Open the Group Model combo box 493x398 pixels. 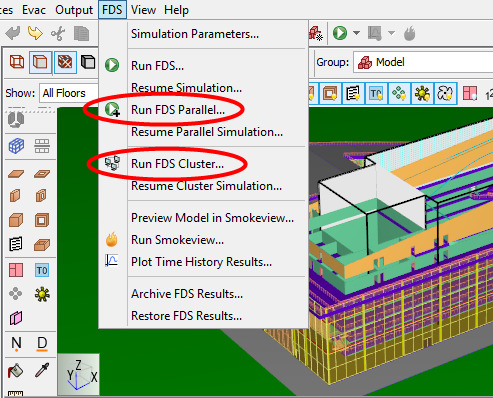coord(423,62)
